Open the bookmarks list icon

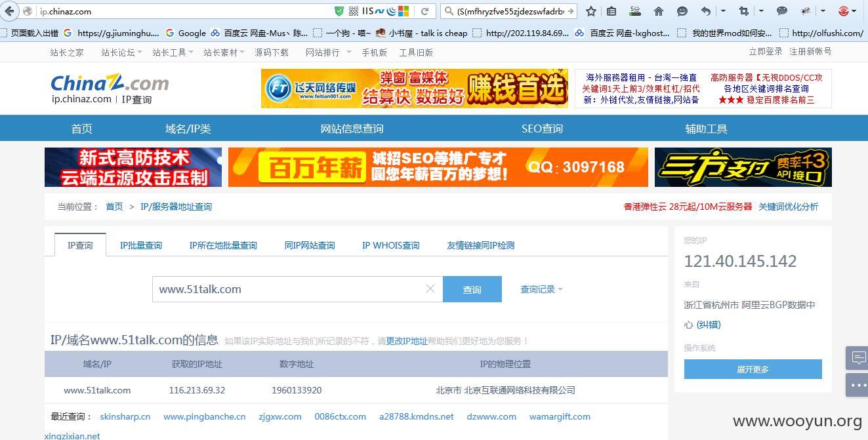611,11
